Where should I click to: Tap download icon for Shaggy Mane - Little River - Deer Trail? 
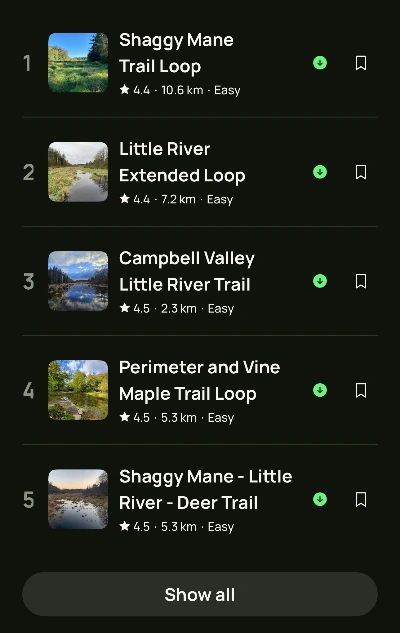point(320,499)
